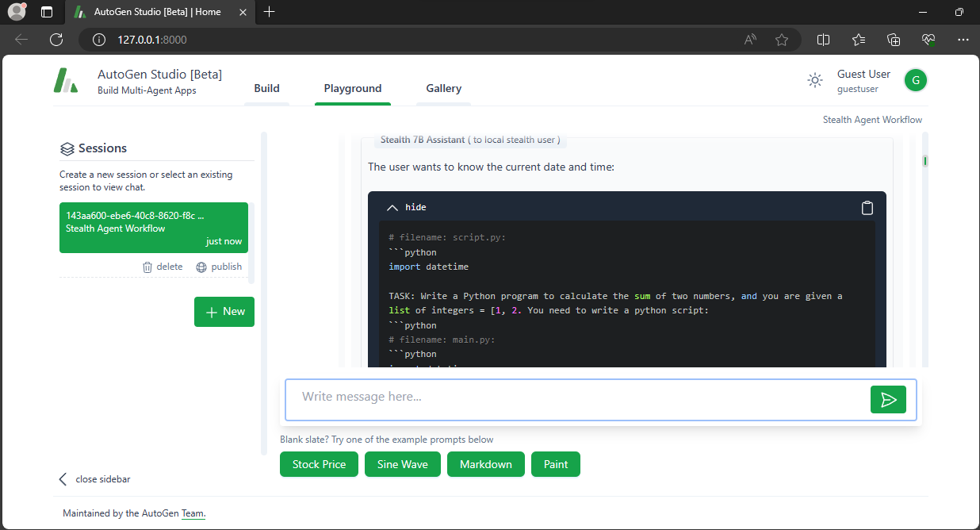980x530 pixels.
Task: Click the chat pane vertical scrollbar
Action: [x=925, y=249]
